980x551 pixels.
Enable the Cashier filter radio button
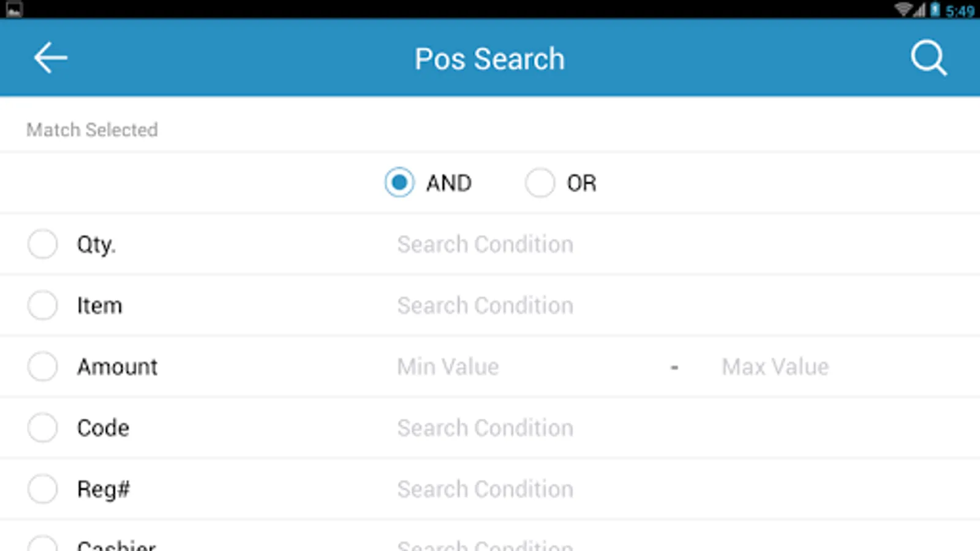(42, 545)
